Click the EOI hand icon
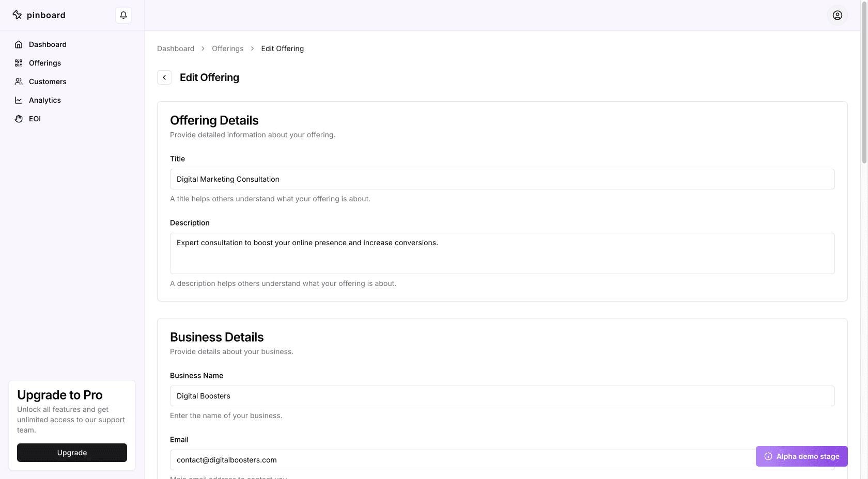Image resolution: width=868 pixels, height=479 pixels. tap(19, 119)
